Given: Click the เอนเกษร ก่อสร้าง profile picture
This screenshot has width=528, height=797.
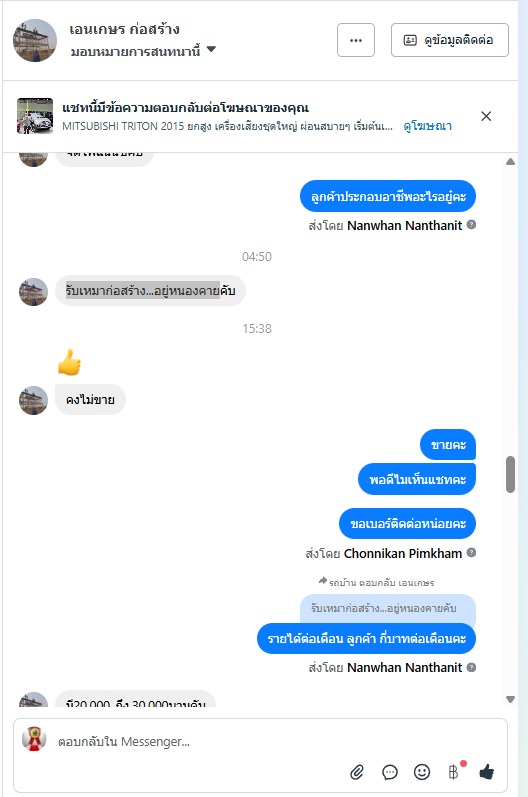Looking at the screenshot, I should (35, 41).
